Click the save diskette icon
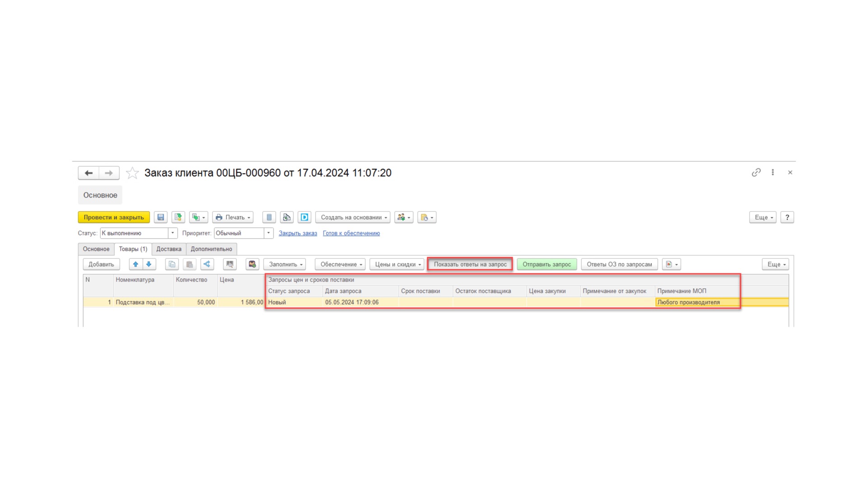 (160, 217)
